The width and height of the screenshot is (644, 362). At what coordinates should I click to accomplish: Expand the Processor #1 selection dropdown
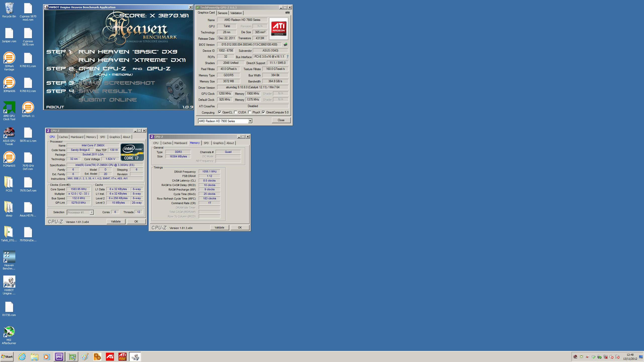coord(92,212)
